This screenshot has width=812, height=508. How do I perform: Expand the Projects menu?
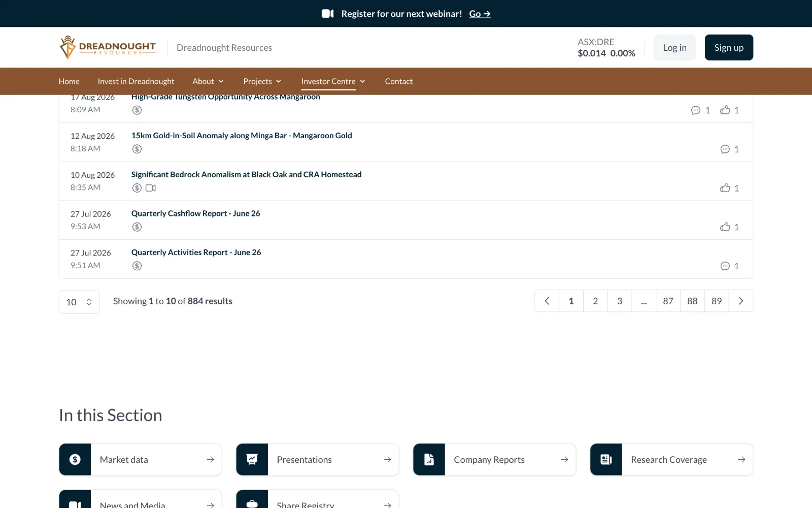pyautogui.click(x=262, y=81)
